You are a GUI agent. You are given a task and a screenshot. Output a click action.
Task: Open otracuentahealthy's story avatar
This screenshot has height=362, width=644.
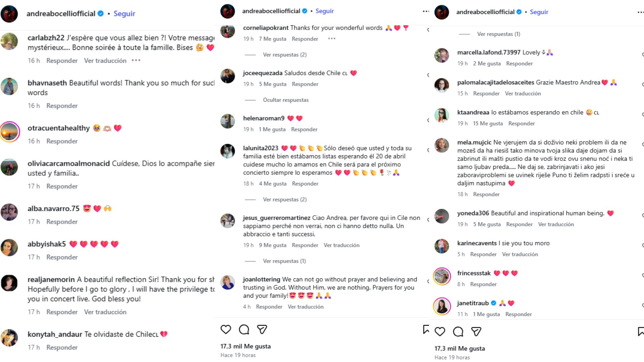10,131
